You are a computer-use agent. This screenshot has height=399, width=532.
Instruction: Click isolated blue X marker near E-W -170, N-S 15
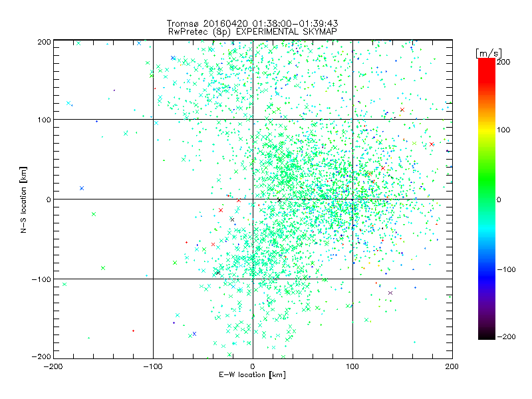(x=82, y=188)
